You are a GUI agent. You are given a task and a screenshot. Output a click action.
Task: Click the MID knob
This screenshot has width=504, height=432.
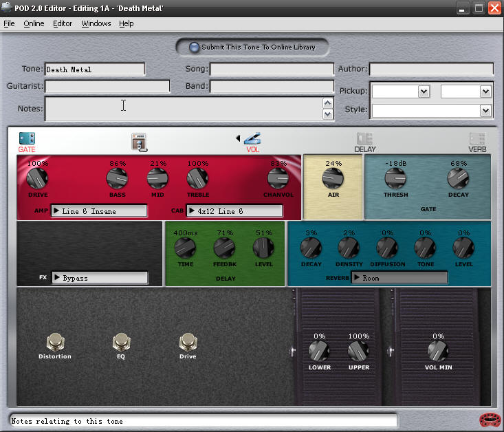pos(157,179)
